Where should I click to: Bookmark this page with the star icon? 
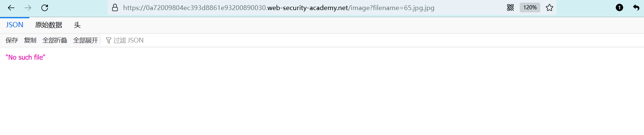(x=550, y=8)
